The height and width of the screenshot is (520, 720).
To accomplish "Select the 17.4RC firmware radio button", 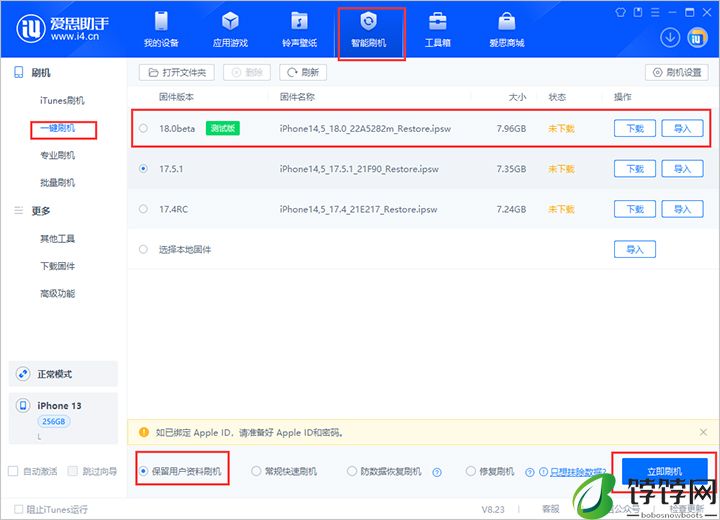I will [143, 209].
